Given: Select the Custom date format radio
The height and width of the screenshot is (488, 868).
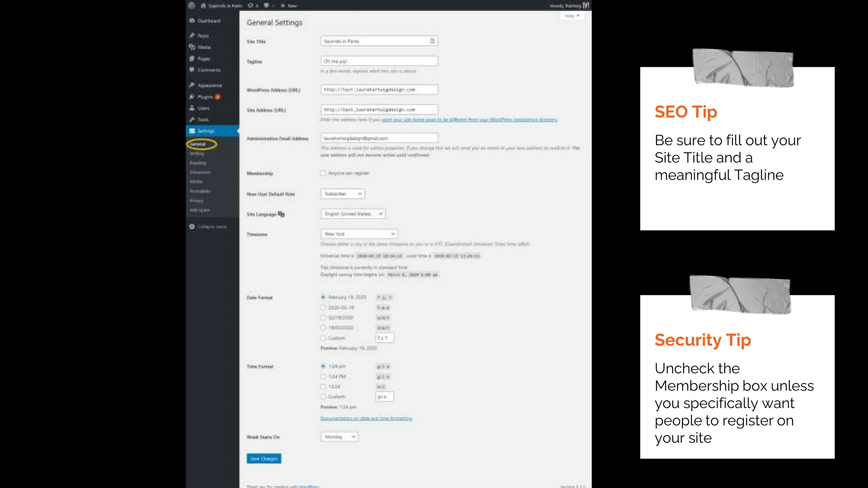Looking at the screenshot, I should (323, 338).
